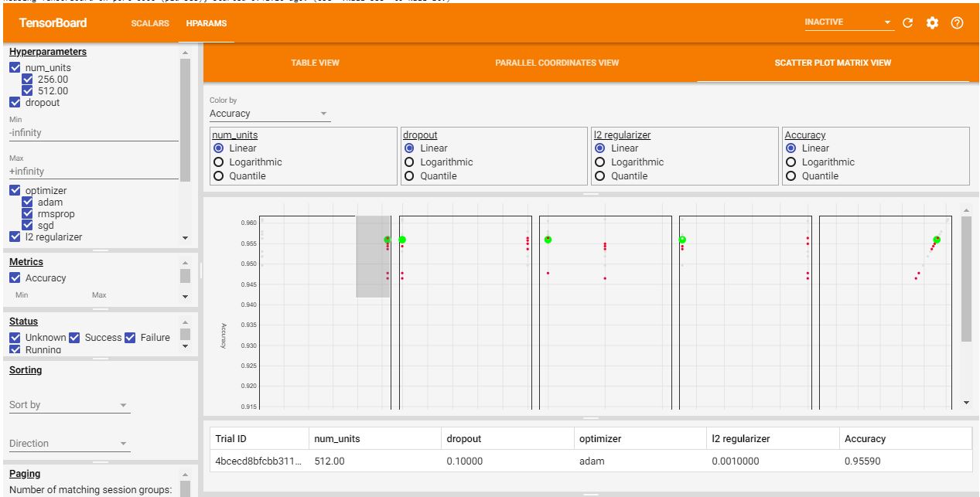Switch to the HPARAMS tab
The width and height of the screenshot is (980, 497).
coord(207,23)
